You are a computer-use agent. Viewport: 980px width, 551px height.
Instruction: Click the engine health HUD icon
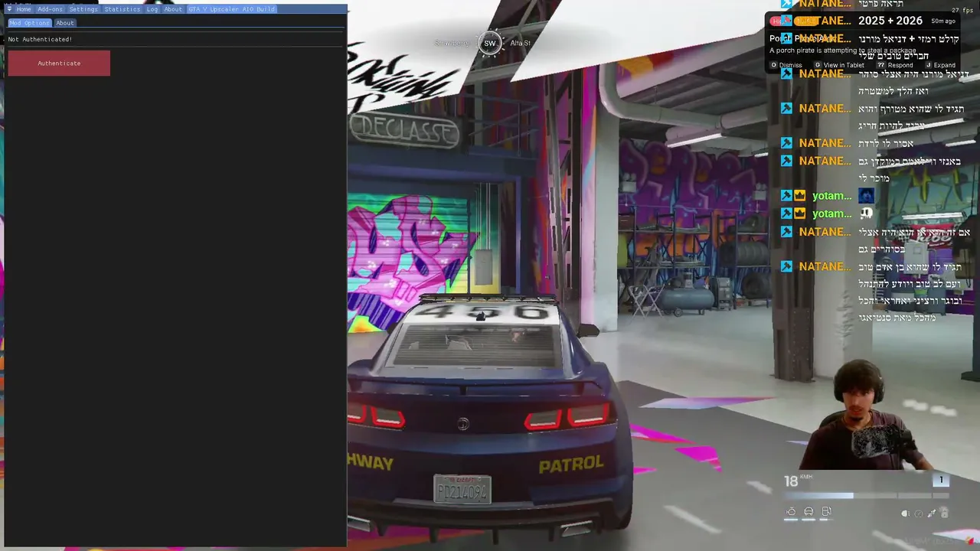[791, 512]
